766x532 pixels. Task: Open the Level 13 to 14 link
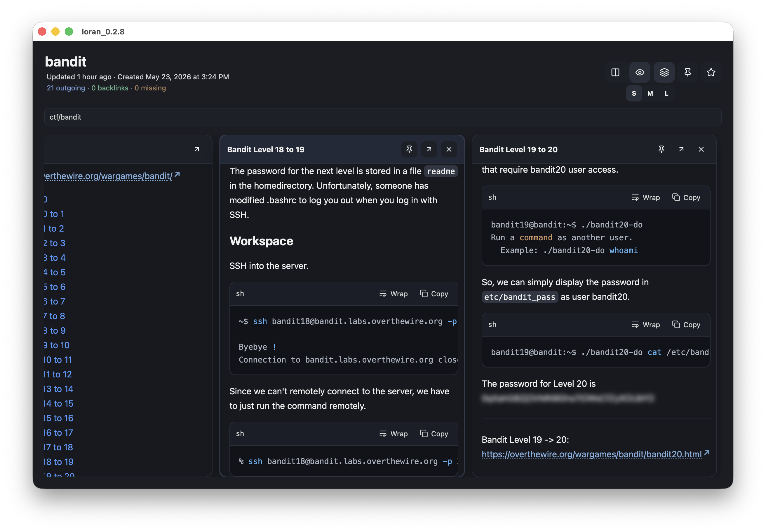pyautogui.click(x=59, y=389)
